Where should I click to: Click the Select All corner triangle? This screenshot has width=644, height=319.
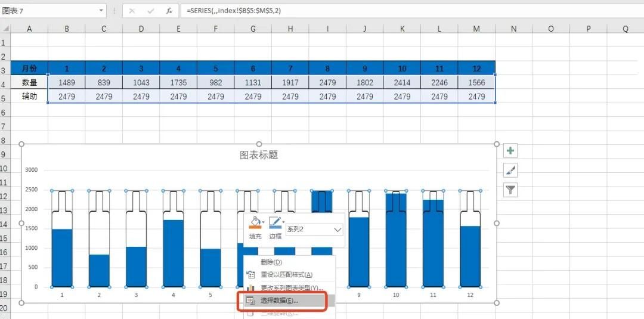coord(5,29)
